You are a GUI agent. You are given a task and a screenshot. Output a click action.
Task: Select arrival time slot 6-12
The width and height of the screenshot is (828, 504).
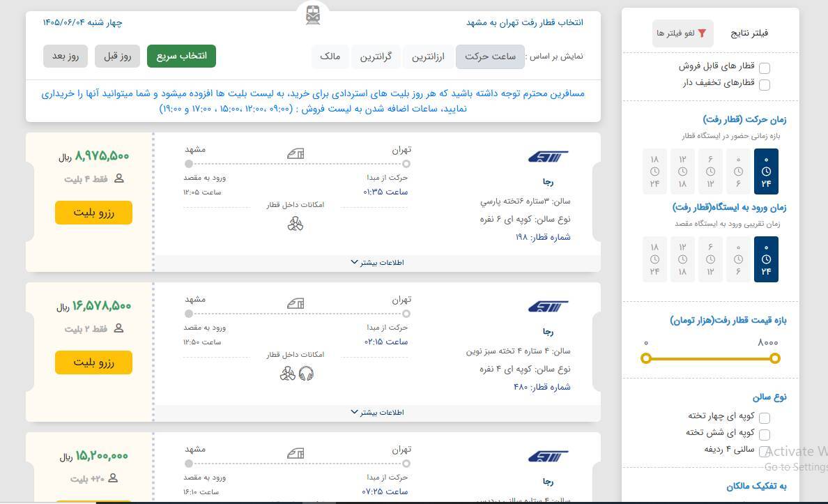[710, 259]
